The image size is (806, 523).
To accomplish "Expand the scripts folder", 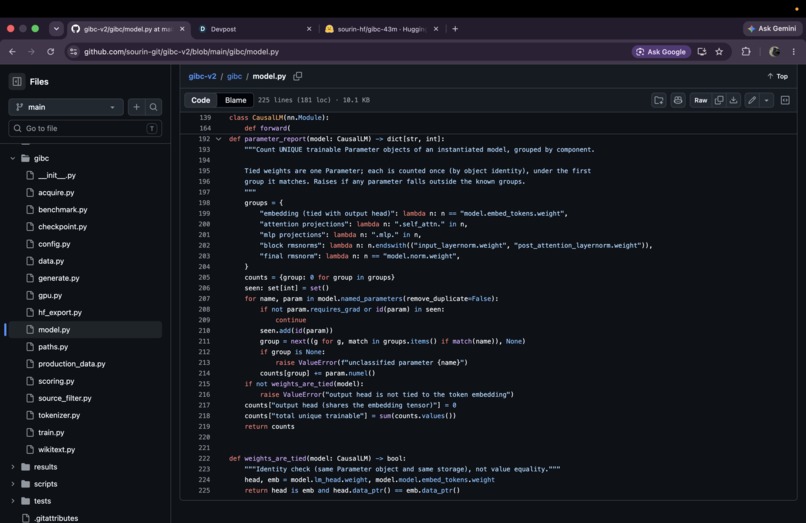I will pyautogui.click(x=13, y=484).
